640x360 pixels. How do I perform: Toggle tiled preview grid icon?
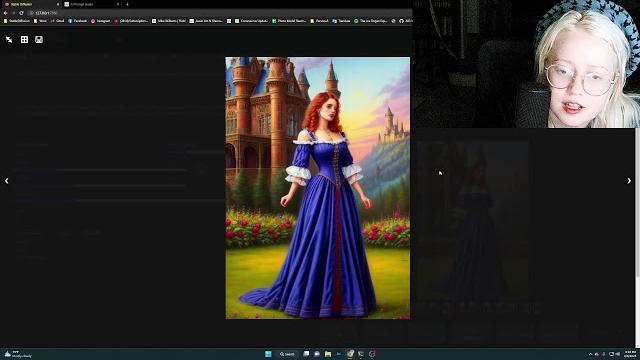pos(24,40)
